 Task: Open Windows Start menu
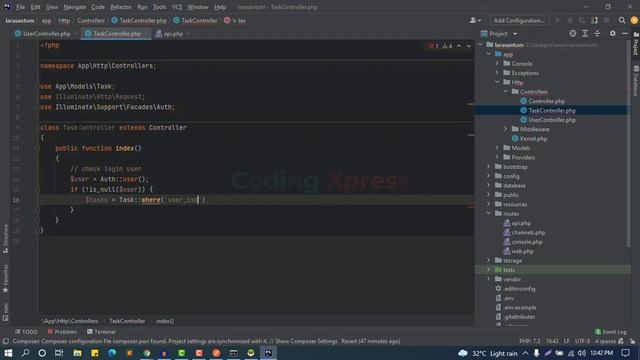(8, 353)
